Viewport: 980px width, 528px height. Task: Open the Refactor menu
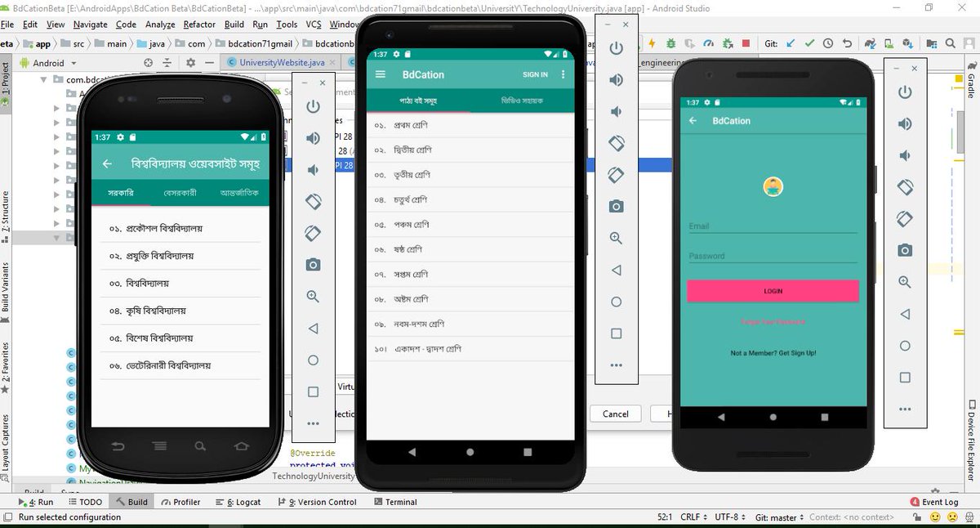200,25
